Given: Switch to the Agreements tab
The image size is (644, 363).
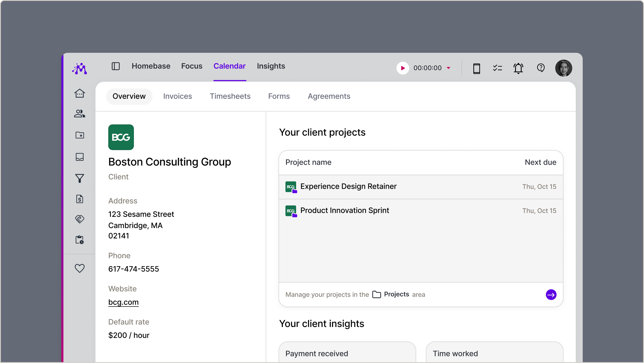Looking at the screenshot, I should tap(329, 97).
